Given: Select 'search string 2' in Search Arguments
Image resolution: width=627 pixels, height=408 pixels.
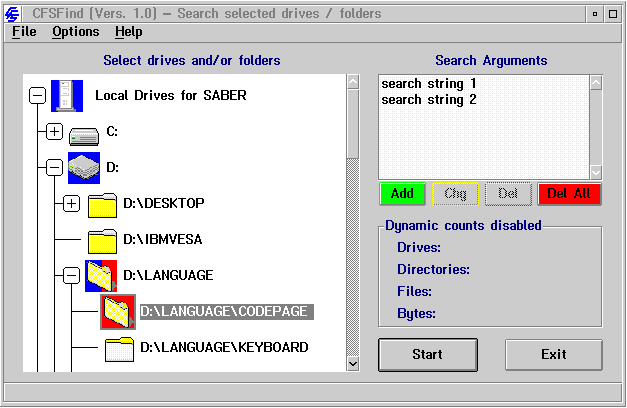Looking at the screenshot, I should tap(429, 100).
